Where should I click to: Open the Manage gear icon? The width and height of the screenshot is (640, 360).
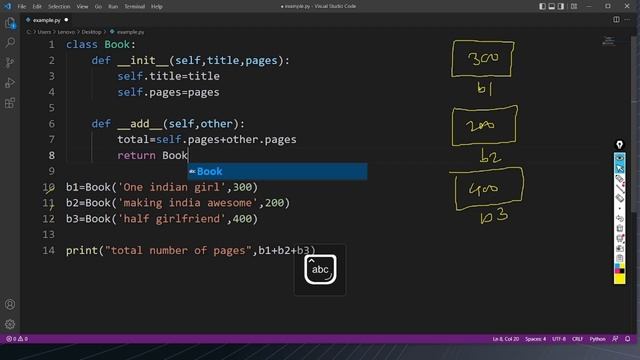coord(10,324)
